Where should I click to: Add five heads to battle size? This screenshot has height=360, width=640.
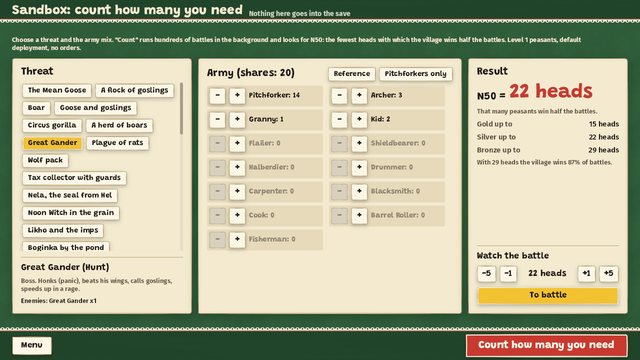[x=609, y=273]
